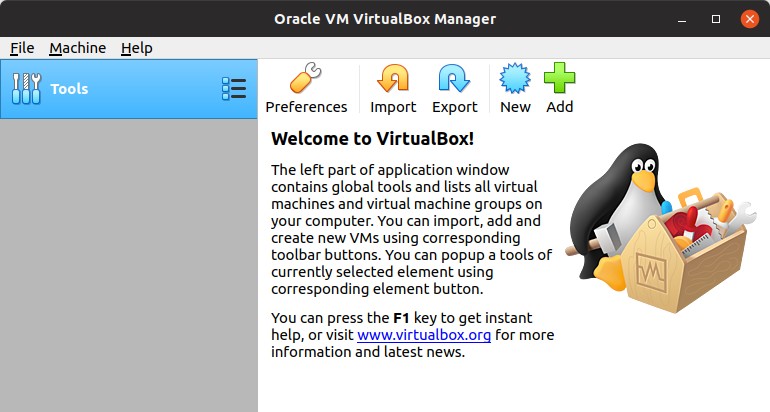Click the penguin toolbox illustration

[x=660, y=227]
